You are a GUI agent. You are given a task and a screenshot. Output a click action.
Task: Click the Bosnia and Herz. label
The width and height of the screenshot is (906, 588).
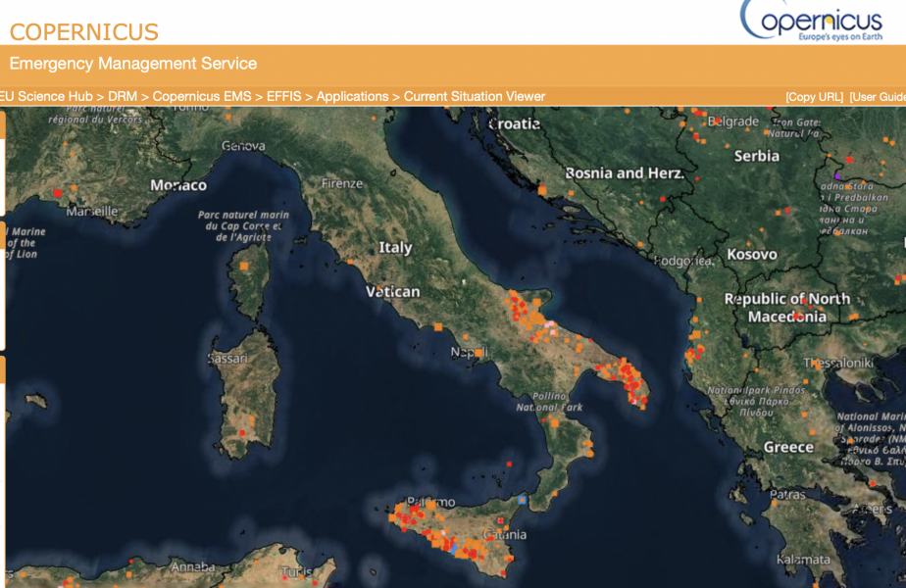[625, 173]
